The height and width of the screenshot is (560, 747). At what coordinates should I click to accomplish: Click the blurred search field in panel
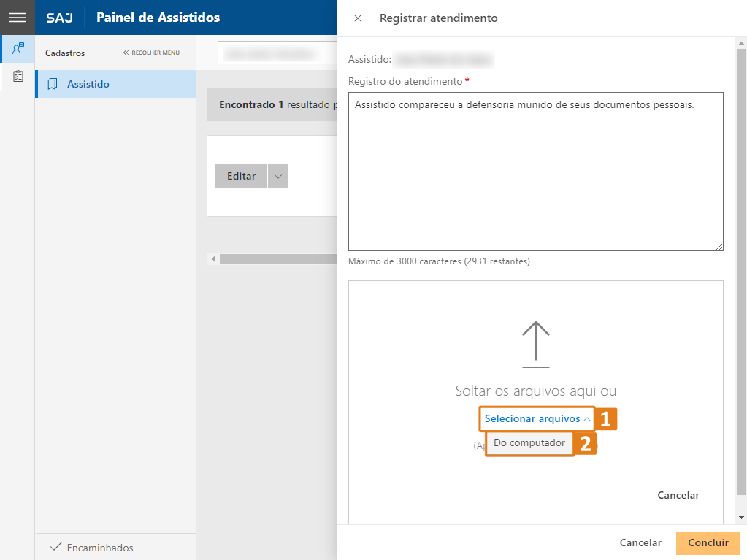[x=277, y=53]
